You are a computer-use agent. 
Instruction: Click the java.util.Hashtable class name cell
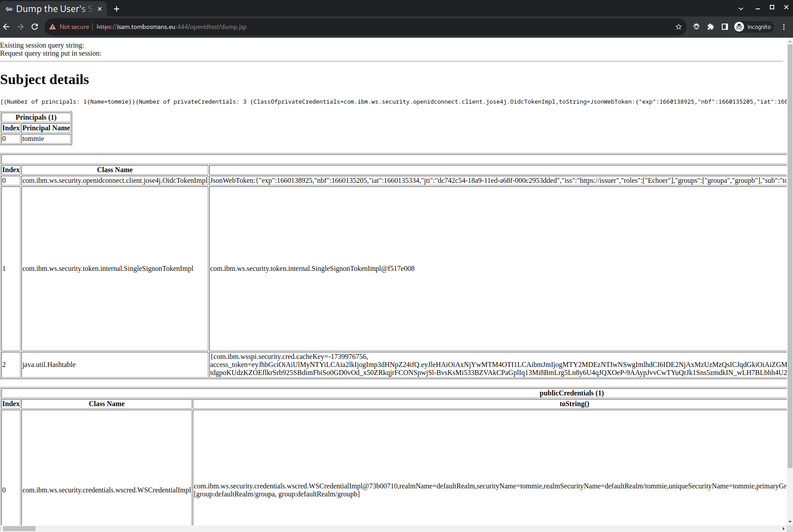click(114, 365)
